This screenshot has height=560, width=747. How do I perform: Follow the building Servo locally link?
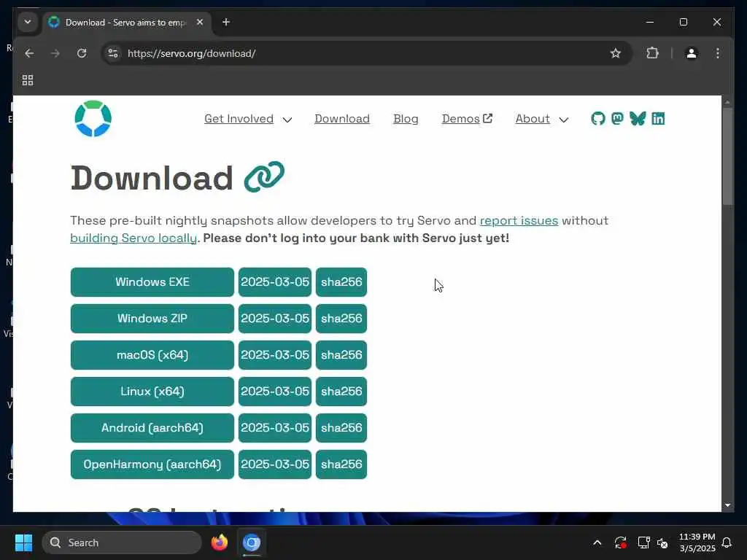coord(133,238)
